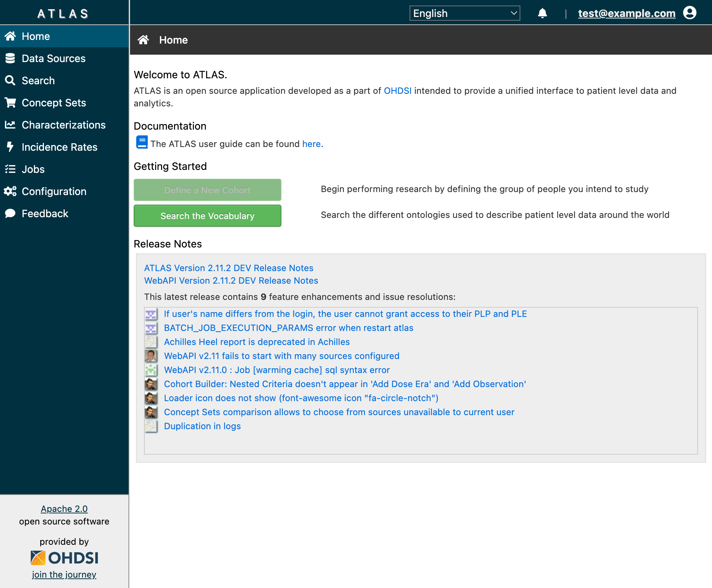This screenshot has height=588, width=712.
Task: Click the Feedback speech bubble icon
Action: (x=10, y=213)
